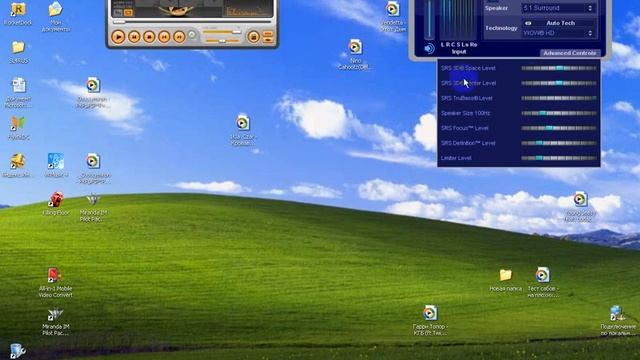The image size is (640, 360).
Task: Toggle the Auto Tech option
Action: click(558, 23)
